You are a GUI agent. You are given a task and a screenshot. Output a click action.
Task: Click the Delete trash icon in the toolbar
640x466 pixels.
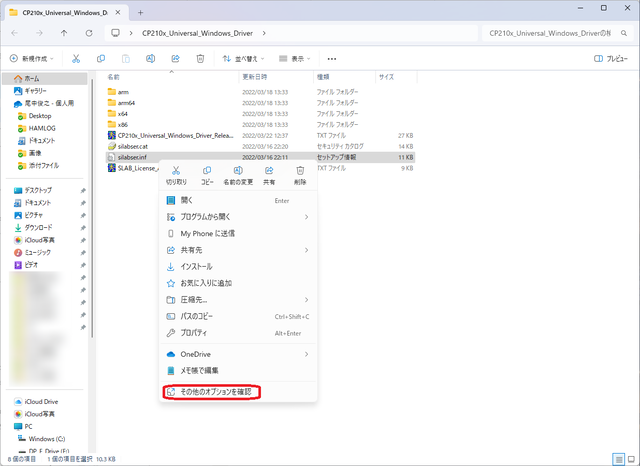pyautogui.click(x=200, y=59)
